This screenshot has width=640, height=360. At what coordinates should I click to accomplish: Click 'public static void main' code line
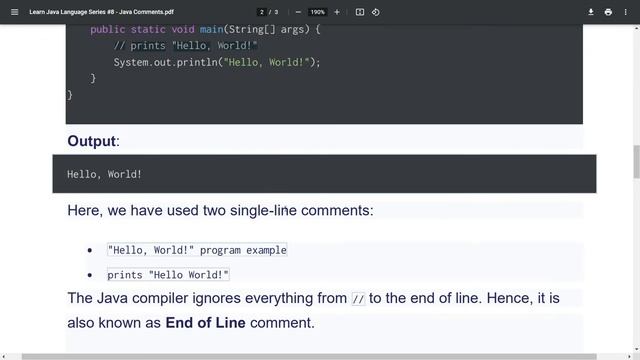click(x=205, y=29)
